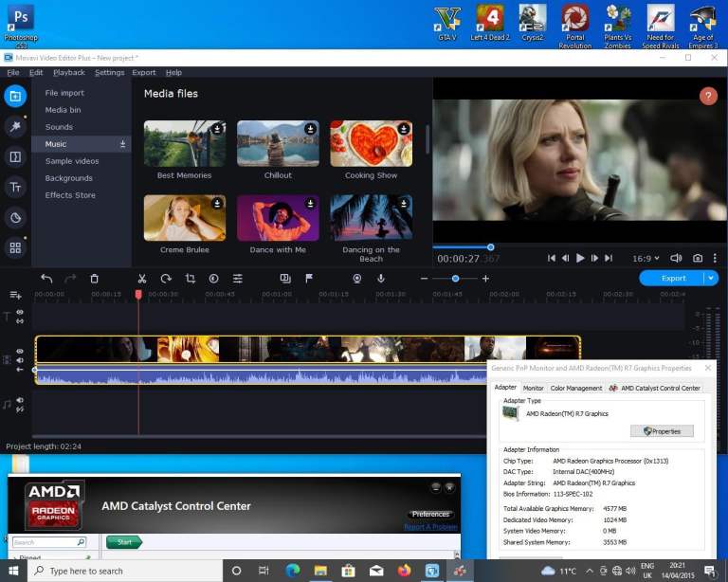Click the delete trash icon in toolbar
Screen dimensions: 728x582
94,279
